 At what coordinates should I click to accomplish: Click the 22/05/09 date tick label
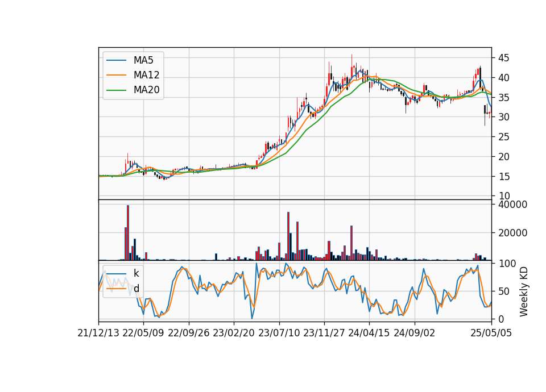(x=143, y=333)
